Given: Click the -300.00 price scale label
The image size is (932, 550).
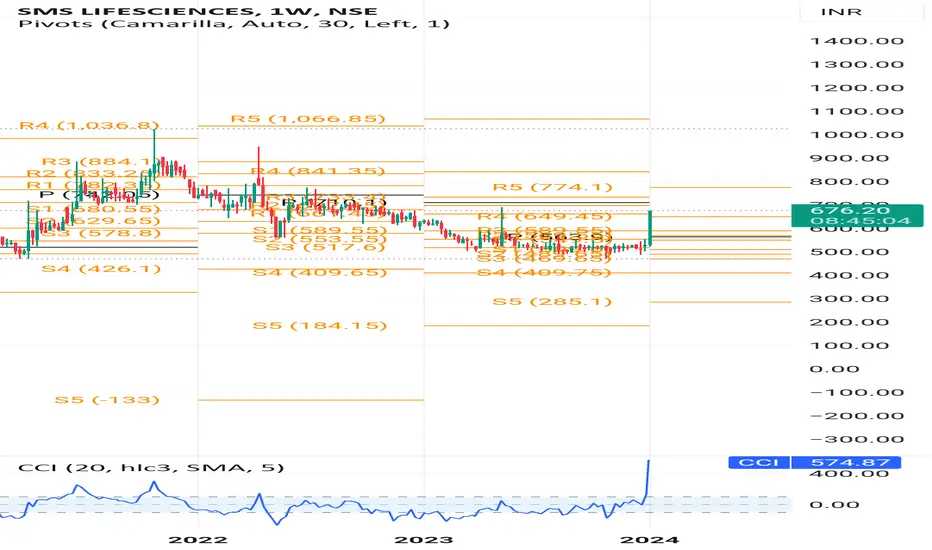Looking at the screenshot, I should (857, 439).
